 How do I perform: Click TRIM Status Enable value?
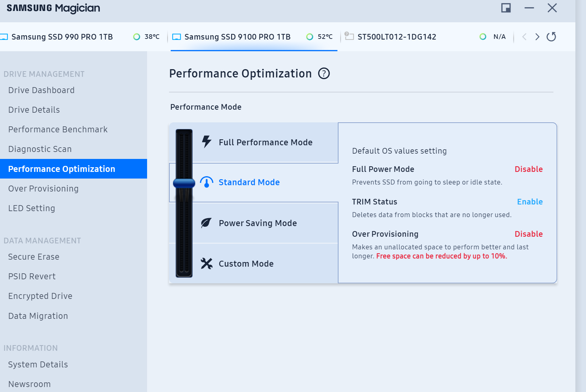(x=530, y=202)
